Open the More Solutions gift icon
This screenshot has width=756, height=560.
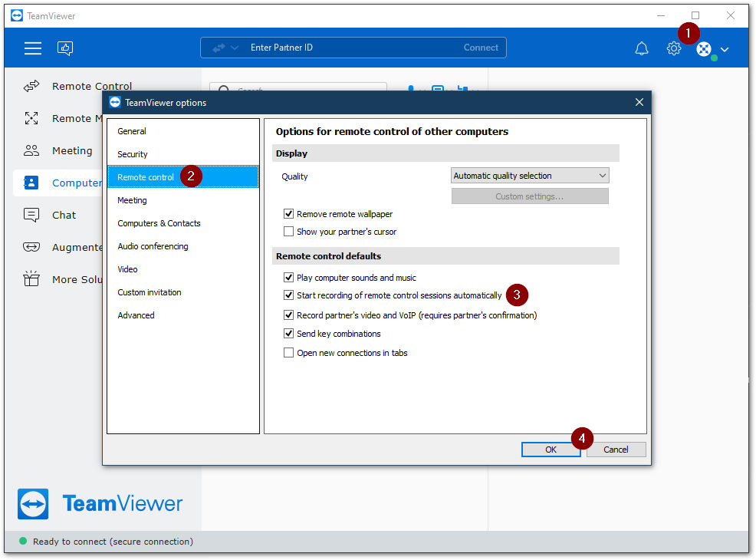tap(31, 278)
